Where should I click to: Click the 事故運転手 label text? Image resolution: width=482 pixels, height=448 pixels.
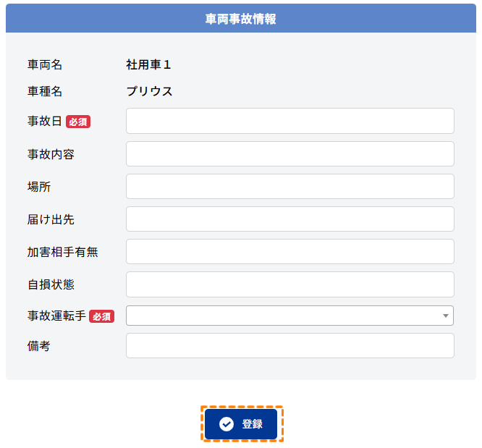(x=56, y=316)
